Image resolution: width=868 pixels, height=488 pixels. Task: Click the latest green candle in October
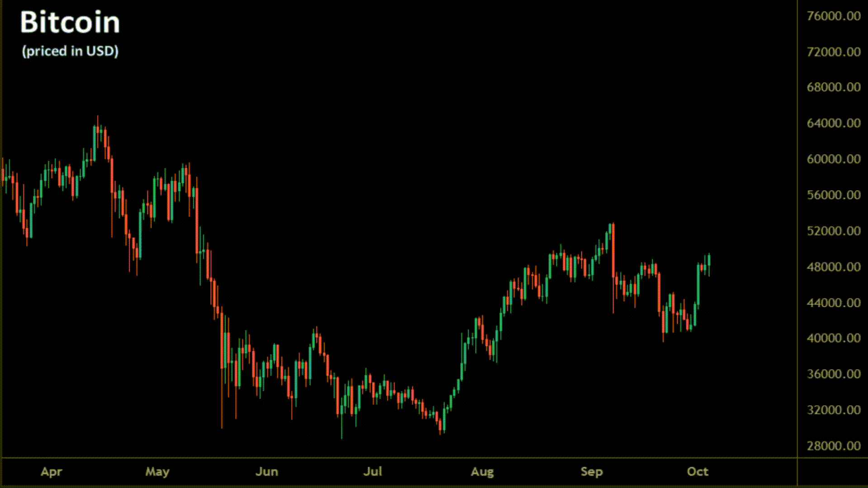tap(709, 260)
